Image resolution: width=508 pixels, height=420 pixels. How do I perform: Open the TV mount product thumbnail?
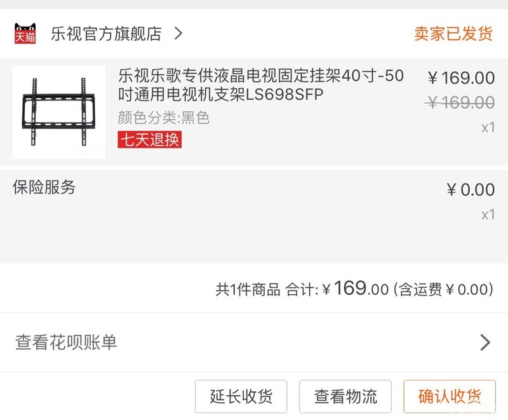coord(59,112)
